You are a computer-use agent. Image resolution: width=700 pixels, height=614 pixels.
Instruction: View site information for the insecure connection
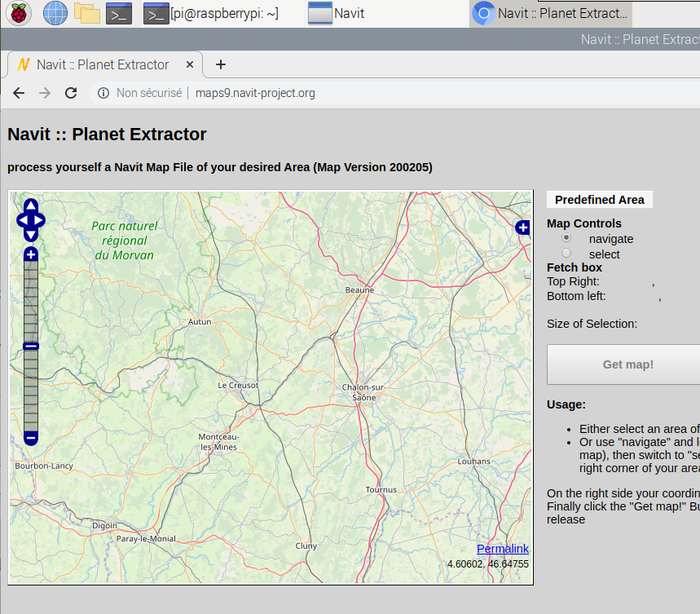[103, 93]
